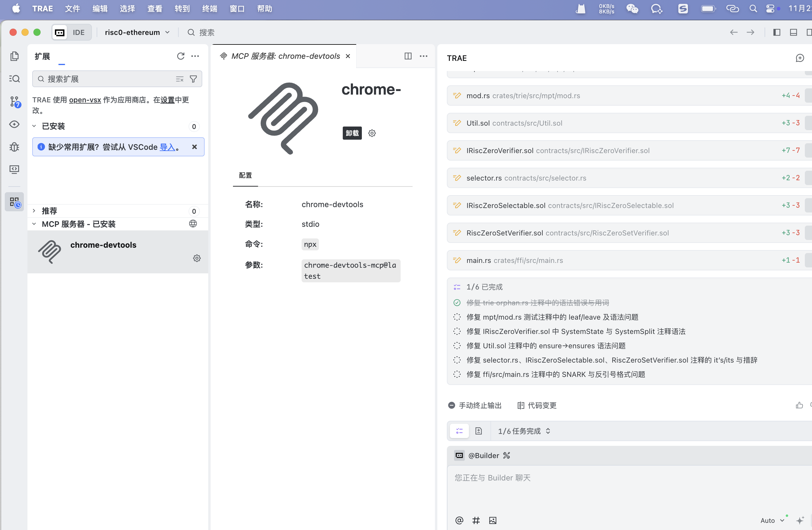Click the refresh extensions icon
The width and height of the screenshot is (812, 530).
point(180,56)
